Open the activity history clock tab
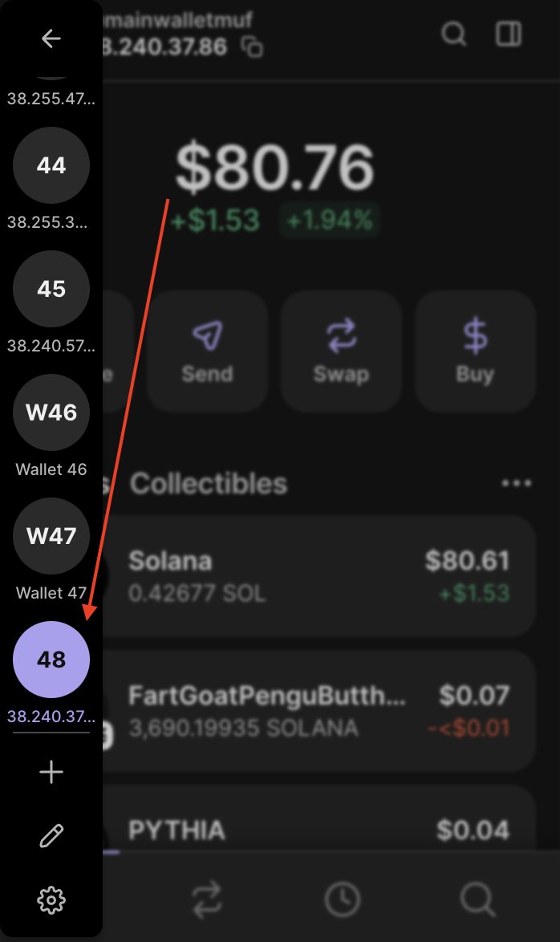This screenshot has width=560, height=942. click(x=343, y=900)
